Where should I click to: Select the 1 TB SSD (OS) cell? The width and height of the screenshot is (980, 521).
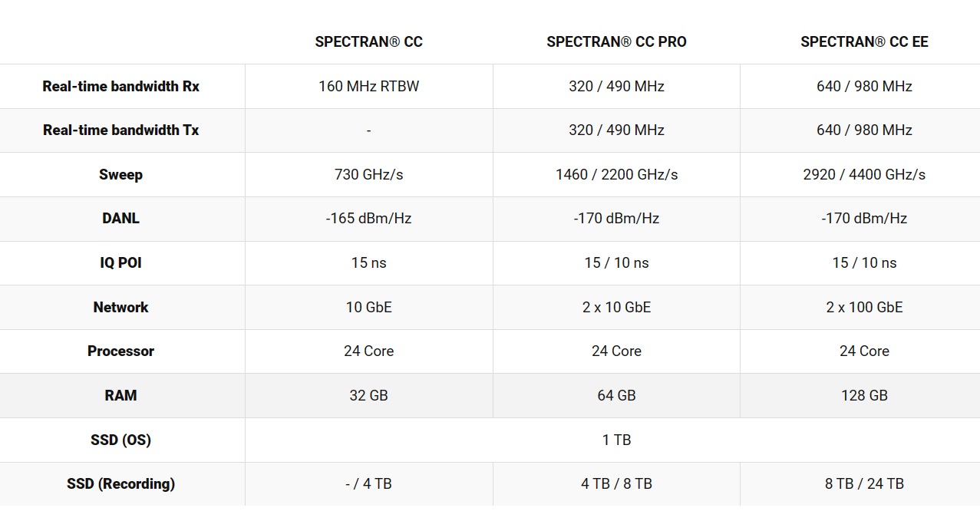click(x=616, y=440)
